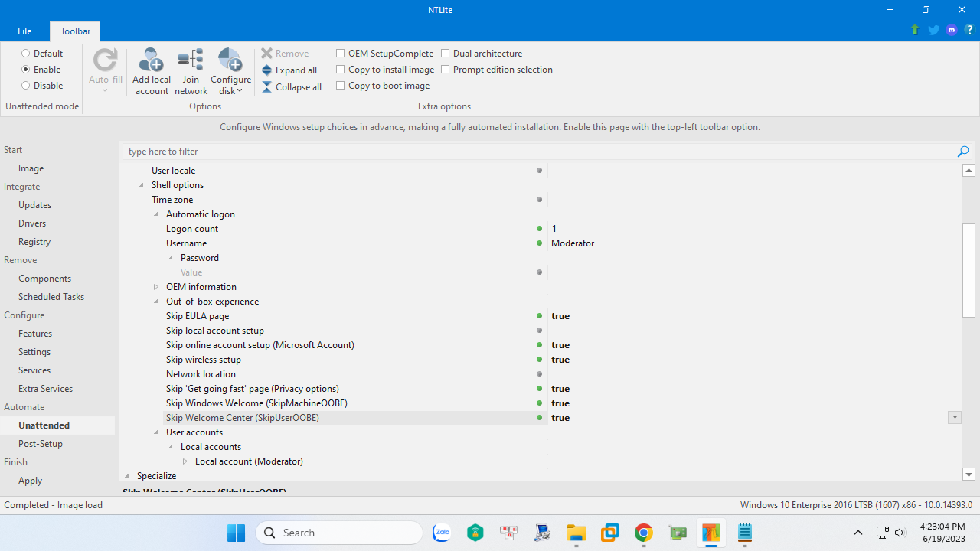Open Google Chrome from the taskbar
This screenshot has height=551, width=980.
pos(644,533)
